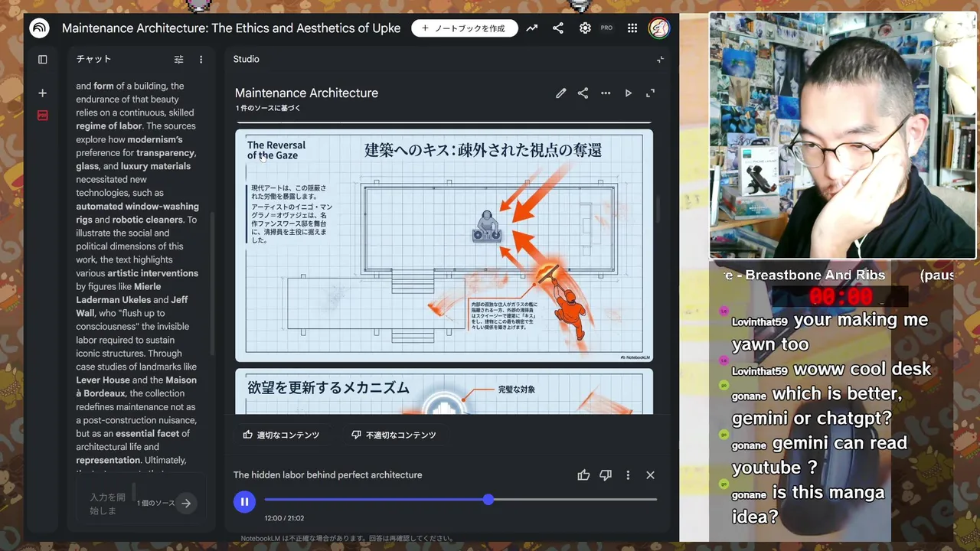Select the red PDF source icon
The width and height of the screenshot is (980, 551).
coord(43,116)
